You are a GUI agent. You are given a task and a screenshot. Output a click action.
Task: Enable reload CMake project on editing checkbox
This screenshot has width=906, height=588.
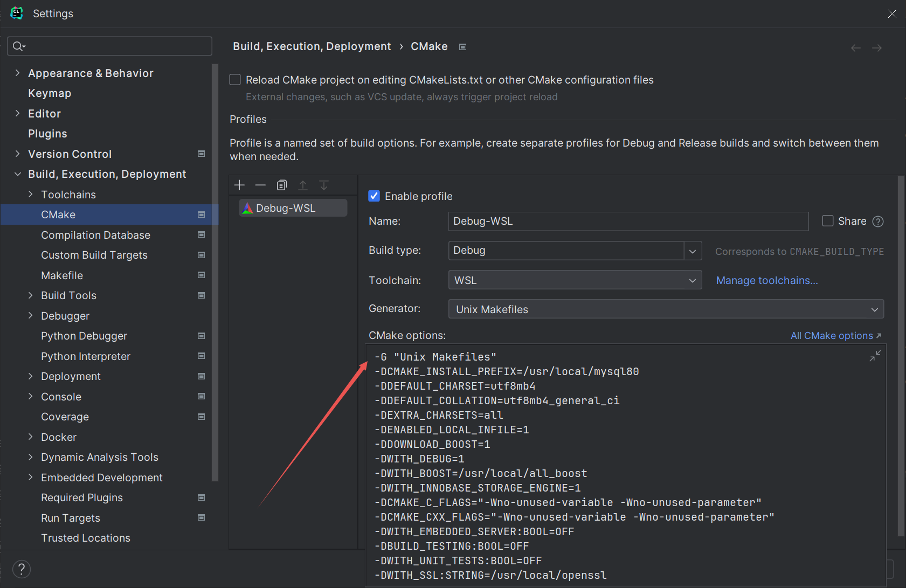click(x=235, y=80)
